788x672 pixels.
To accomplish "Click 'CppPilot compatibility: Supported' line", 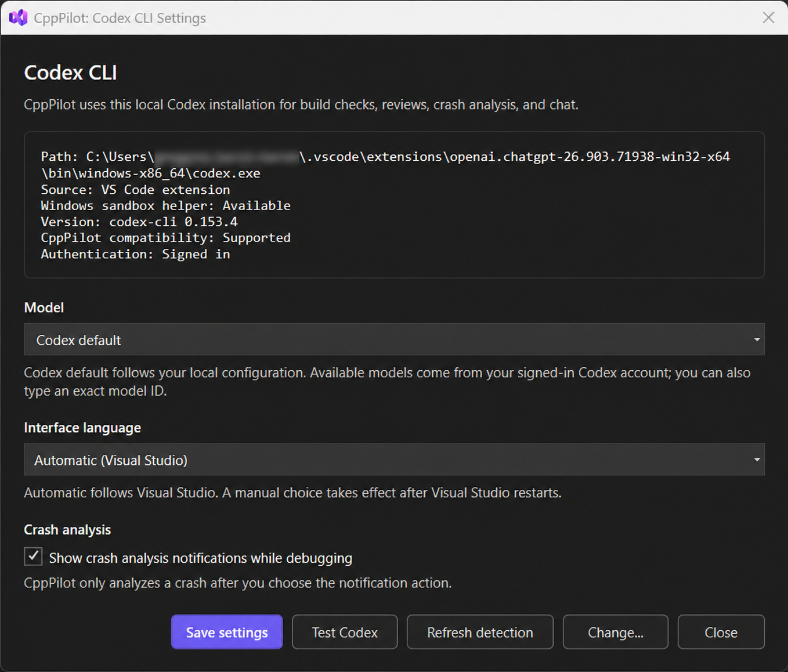I will point(165,238).
